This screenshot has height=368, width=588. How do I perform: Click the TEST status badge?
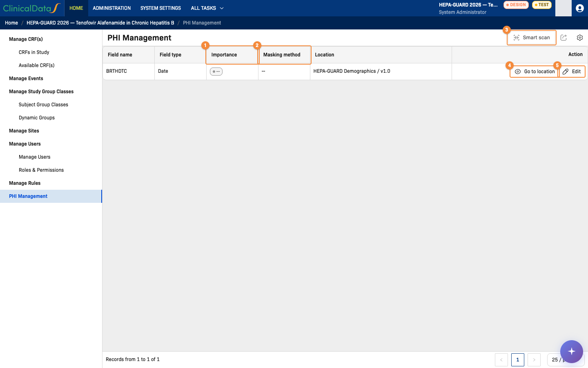(x=542, y=5)
